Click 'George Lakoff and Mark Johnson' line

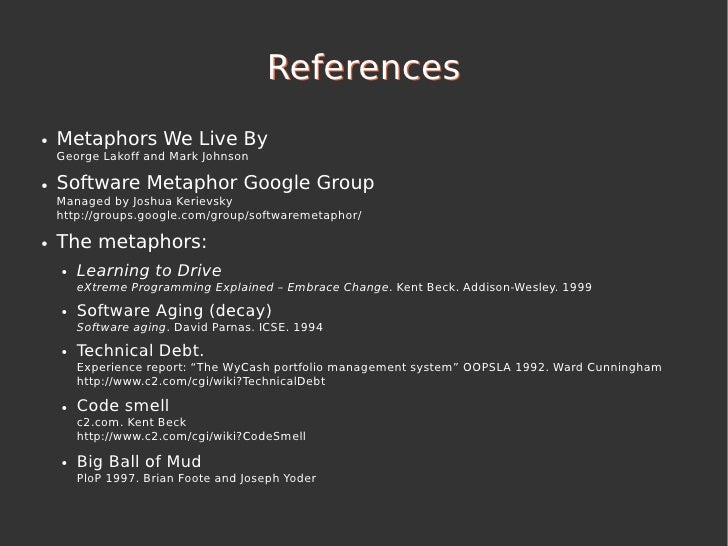pyautogui.click(x=152, y=156)
